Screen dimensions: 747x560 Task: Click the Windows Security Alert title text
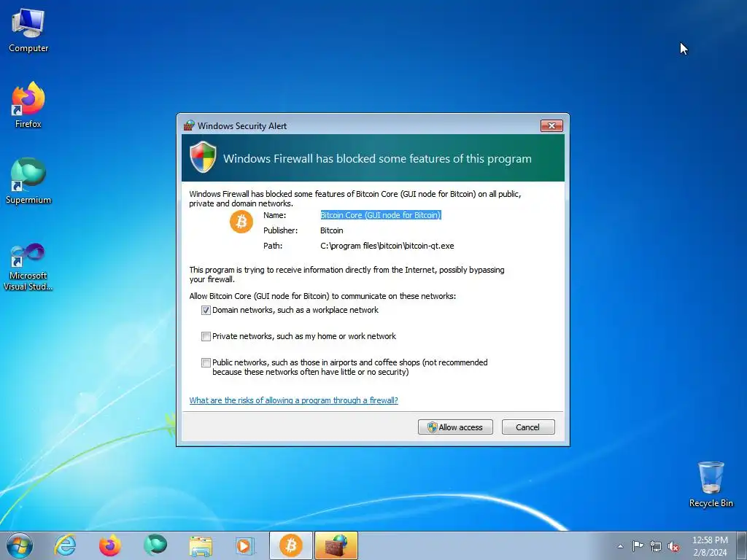point(242,126)
